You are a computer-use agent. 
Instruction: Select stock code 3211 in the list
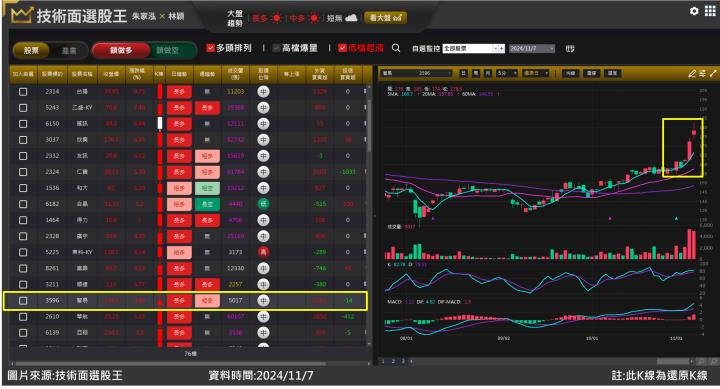[52, 284]
